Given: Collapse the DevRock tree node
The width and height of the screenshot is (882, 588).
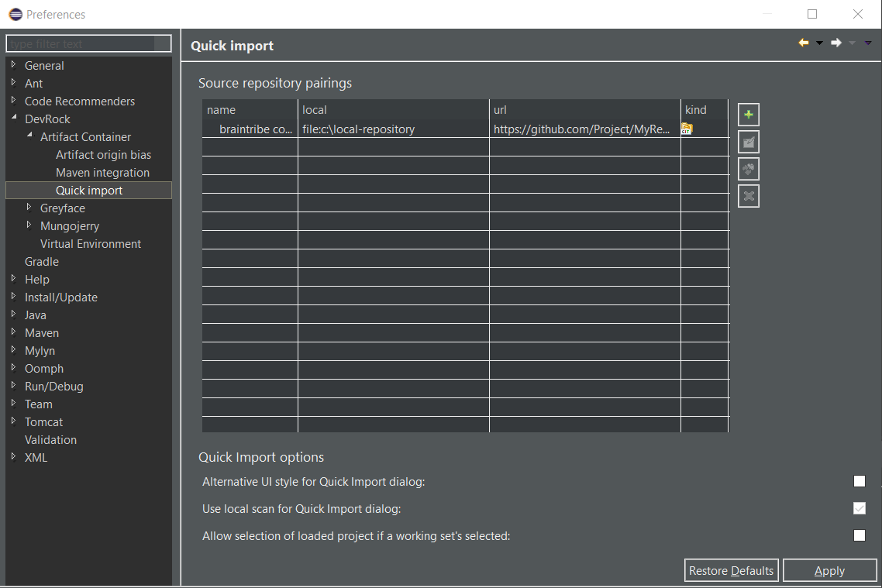Looking at the screenshot, I should pyautogui.click(x=13, y=119).
